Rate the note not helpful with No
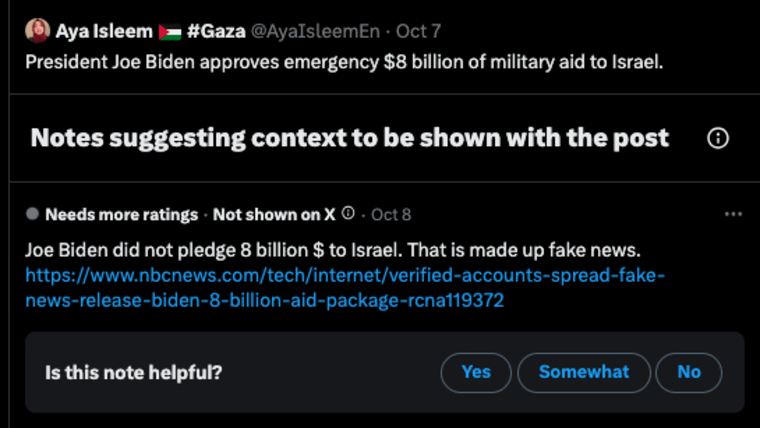The height and width of the screenshot is (428, 760). pyautogui.click(x=689, y=372)
